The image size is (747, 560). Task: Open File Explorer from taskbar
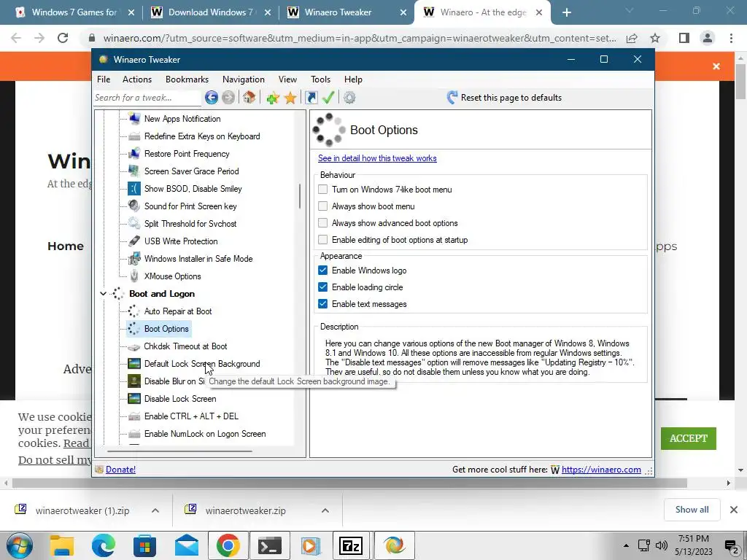coord(62,545)
